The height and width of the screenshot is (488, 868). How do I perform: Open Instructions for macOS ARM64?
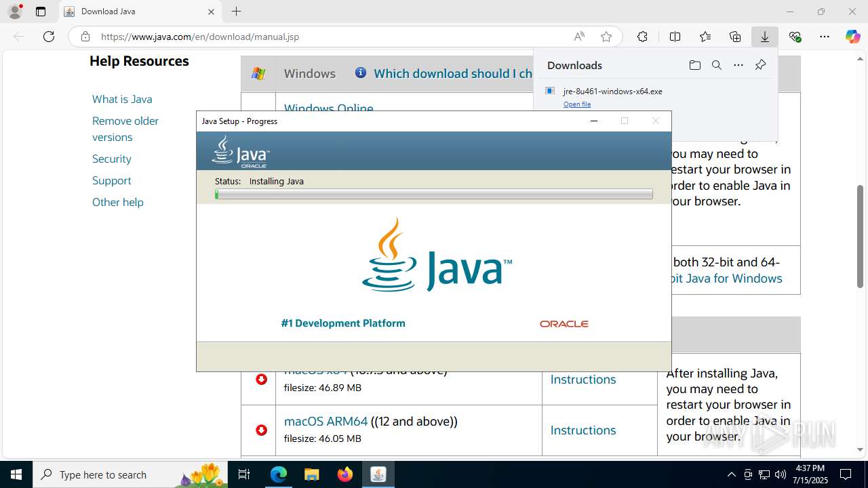tap(583, 430)
